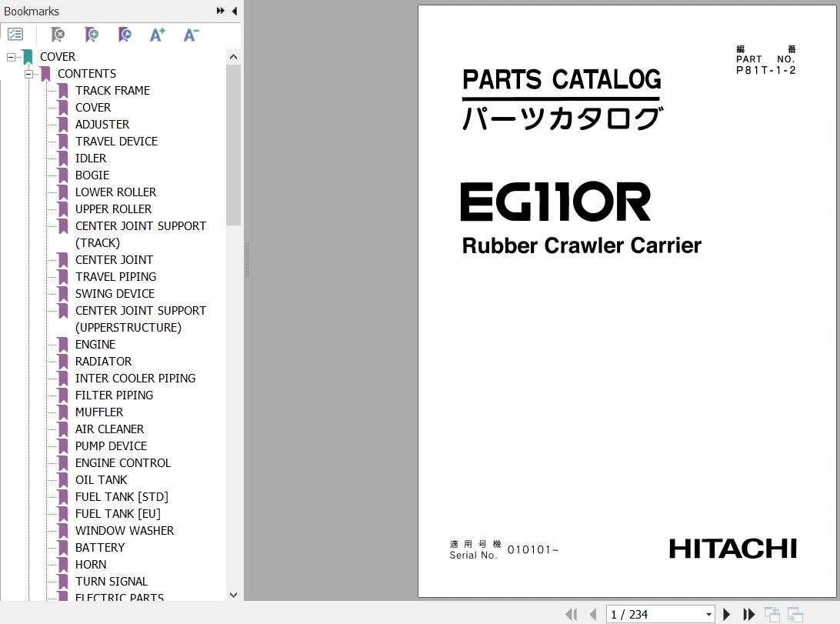Open CENTER JOINT SUPPORT (UPPERSTRUCTURE) bookmark
The image size is (840, 624).
(140, 319)
